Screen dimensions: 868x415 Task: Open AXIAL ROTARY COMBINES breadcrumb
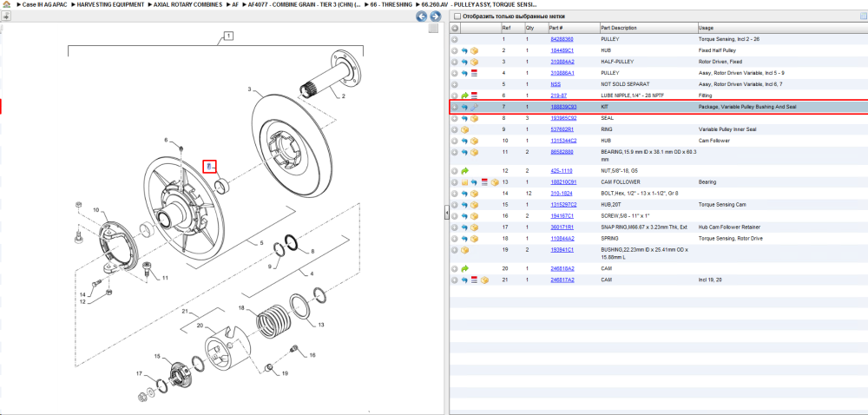(188, 4)
